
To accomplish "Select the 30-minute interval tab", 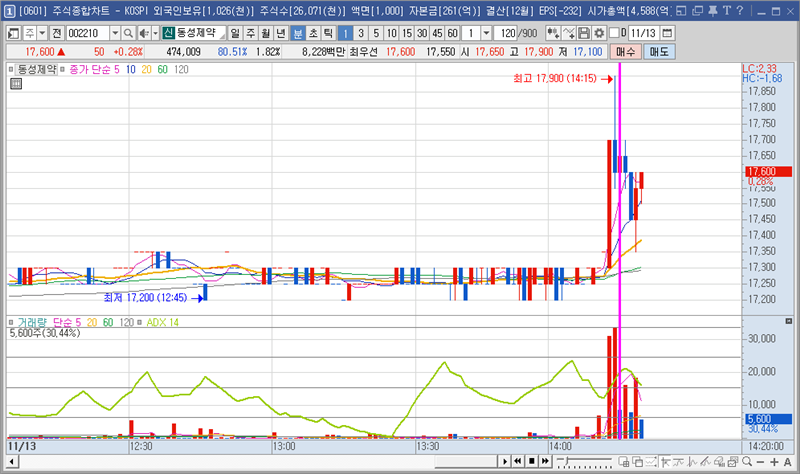I will point(420,33).
